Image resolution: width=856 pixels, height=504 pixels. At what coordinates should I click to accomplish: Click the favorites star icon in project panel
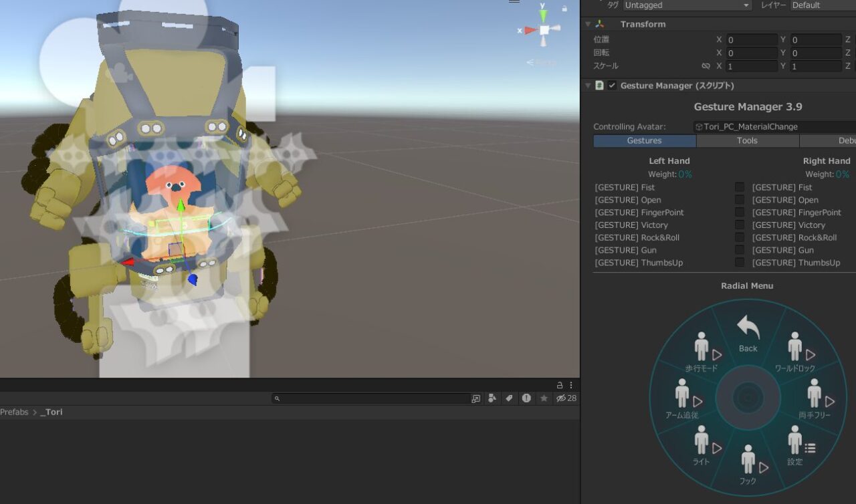[544, 398]
